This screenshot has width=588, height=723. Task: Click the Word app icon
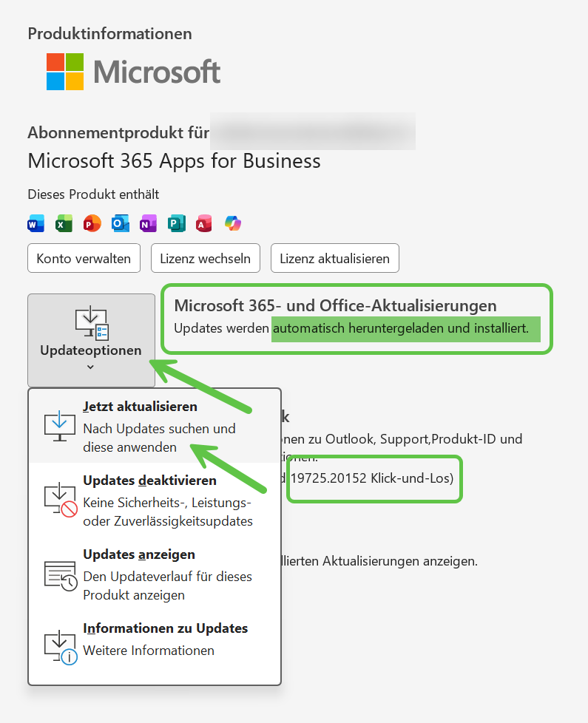click(36, 224)
